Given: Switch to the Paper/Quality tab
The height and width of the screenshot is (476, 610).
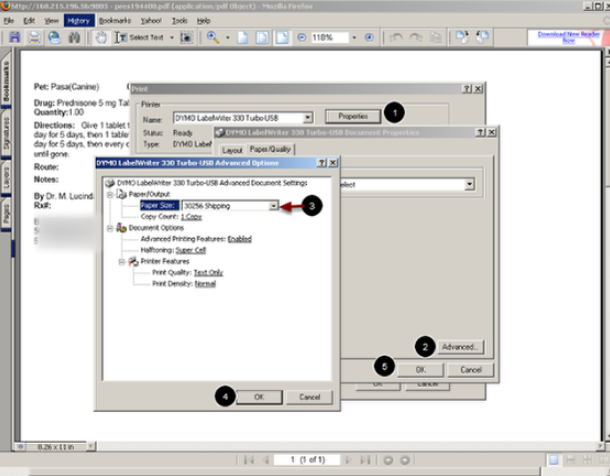Looking at the screenshot, I should (270, 149).
